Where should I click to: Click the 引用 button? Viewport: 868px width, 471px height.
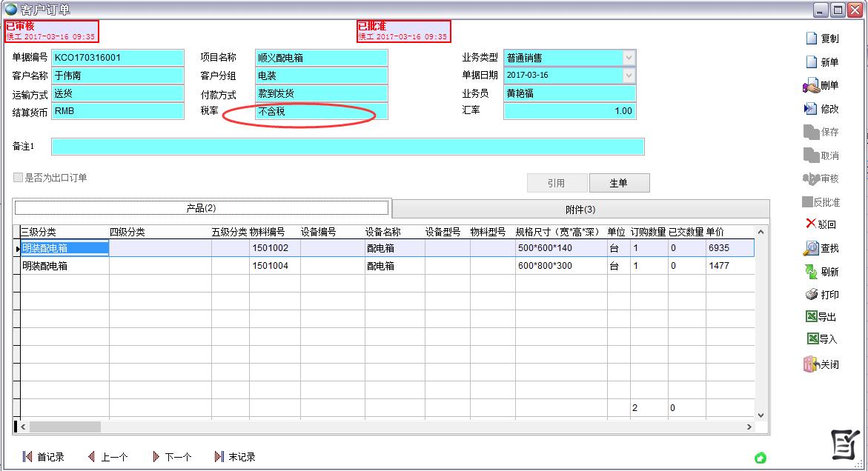tap(557, 182)
